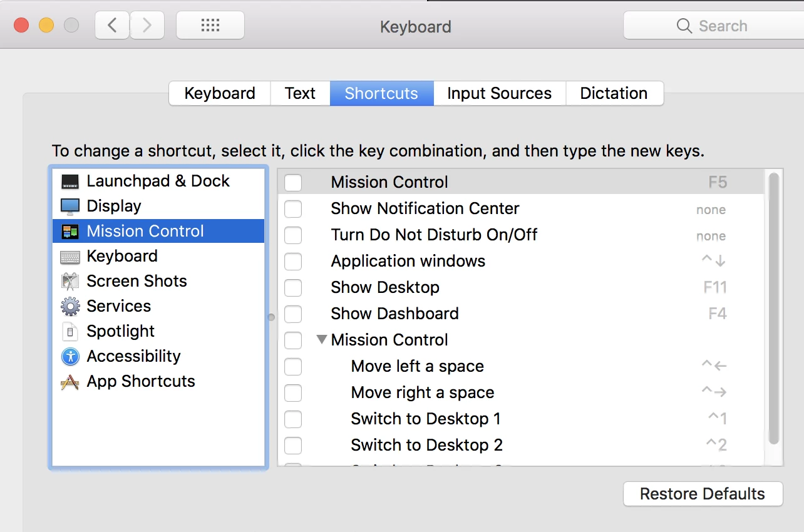Select the Display icon in sidebar
This screenshot has height=532, width=804.
click(70, 207)
